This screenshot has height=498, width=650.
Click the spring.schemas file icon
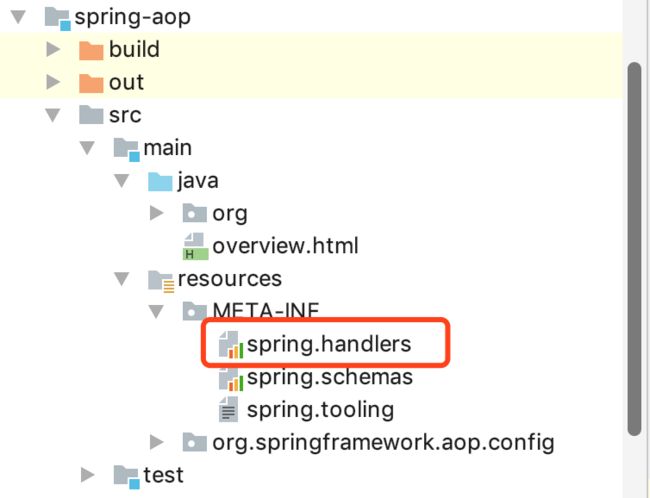[231, 378]
